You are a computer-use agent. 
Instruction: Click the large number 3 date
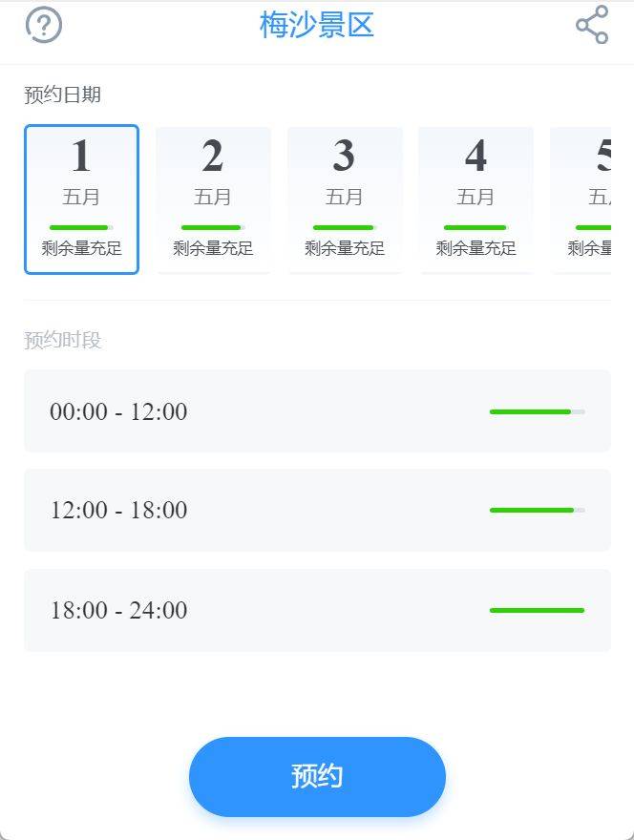point(344,156)
